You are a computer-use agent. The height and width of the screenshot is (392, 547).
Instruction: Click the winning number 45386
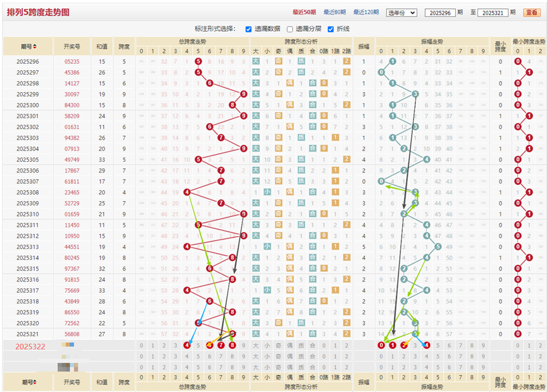click(72, 73)
